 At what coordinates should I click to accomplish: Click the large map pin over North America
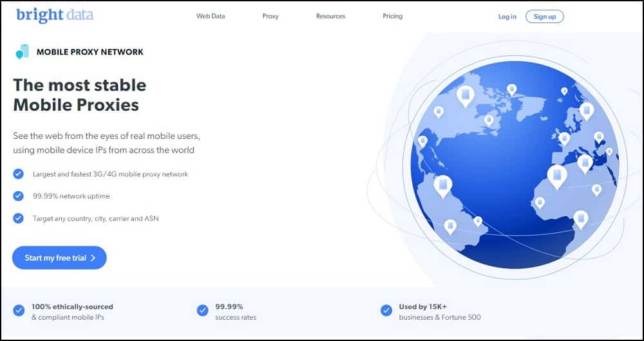click(x=465, y=96)
